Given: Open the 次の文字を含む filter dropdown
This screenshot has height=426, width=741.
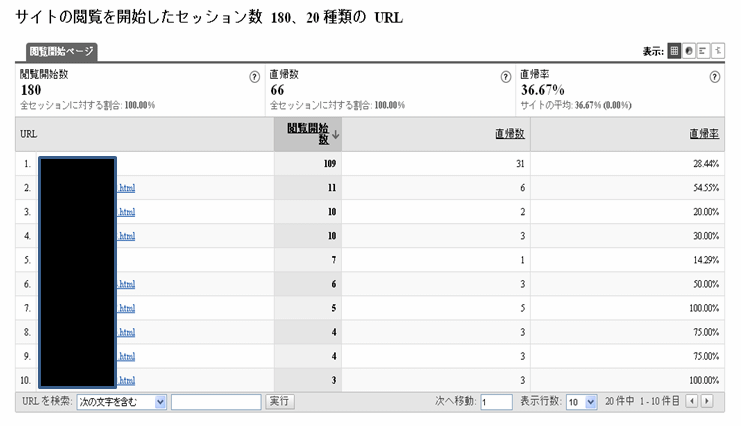Looking at the screenshot, I should coord(121,402).
